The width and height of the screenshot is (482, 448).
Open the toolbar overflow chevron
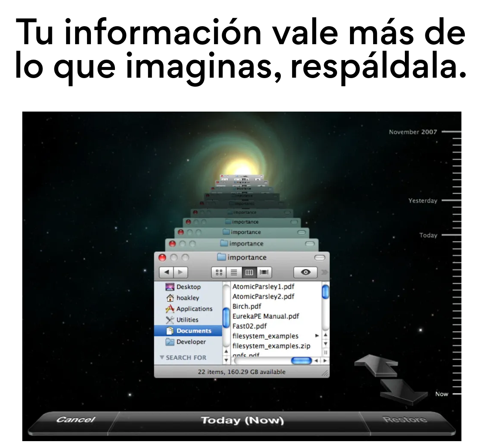pos(324,272)
